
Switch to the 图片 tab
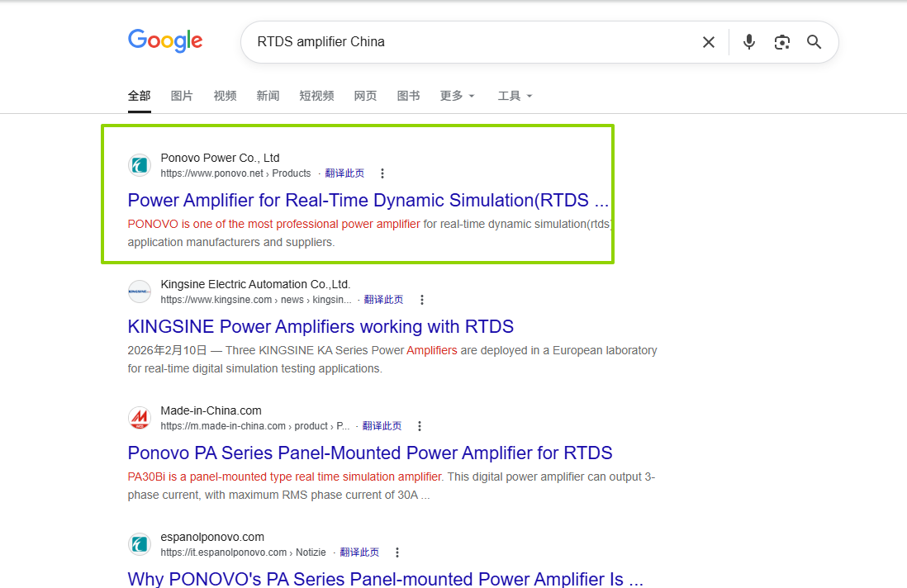click(182, 96)
